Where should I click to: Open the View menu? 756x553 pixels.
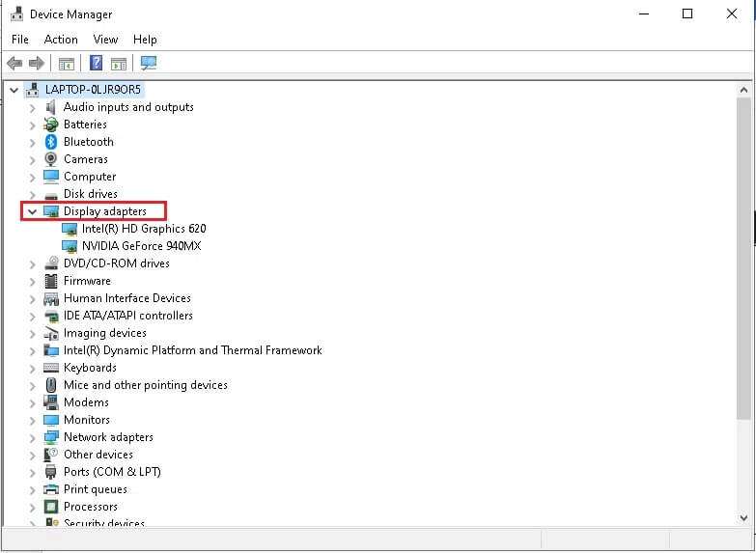tap(105, 40)
